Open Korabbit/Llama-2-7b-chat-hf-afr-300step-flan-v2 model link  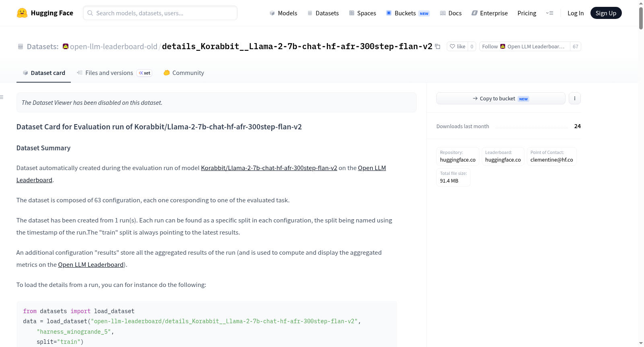click(269, 168)
